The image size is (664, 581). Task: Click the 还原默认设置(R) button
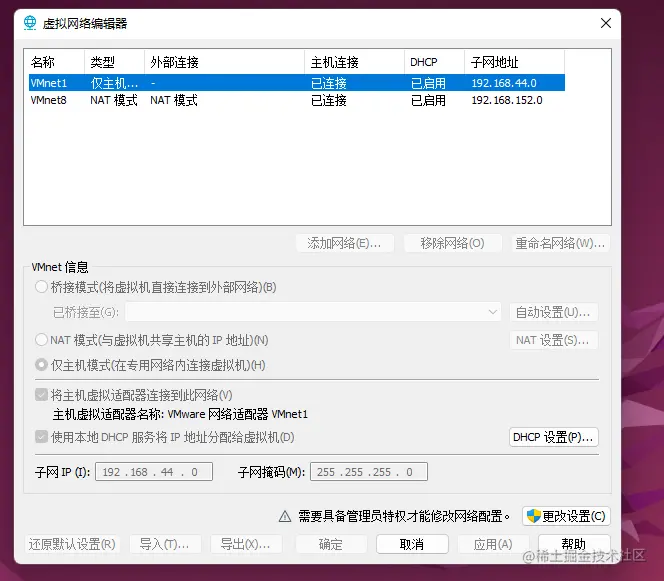(72, 544)
